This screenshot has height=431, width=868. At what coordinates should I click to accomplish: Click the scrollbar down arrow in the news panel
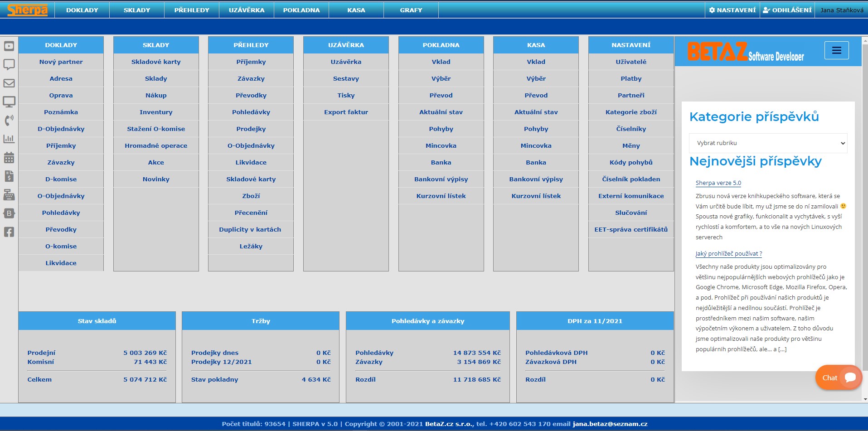[x=865, y=399]
